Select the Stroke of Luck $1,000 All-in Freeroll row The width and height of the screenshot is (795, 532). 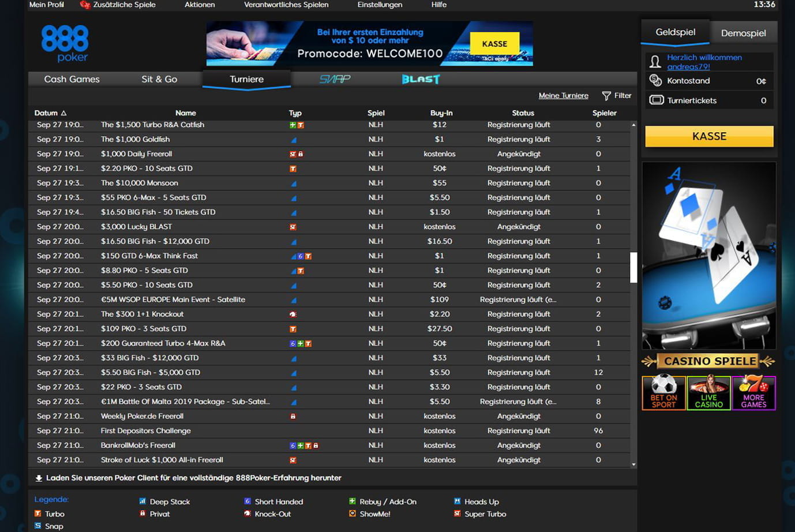[x=329, y=460]
